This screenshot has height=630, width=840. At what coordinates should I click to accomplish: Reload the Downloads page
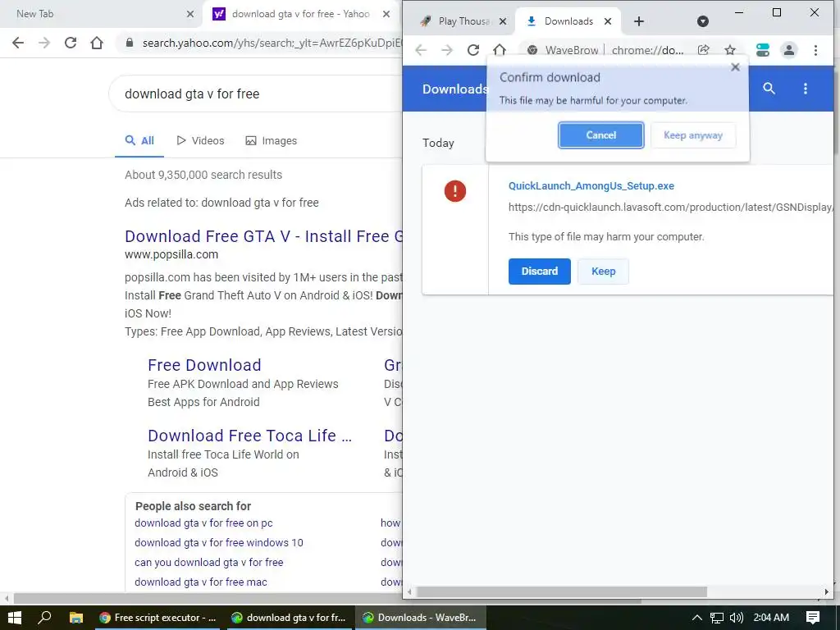click(473, 50)
